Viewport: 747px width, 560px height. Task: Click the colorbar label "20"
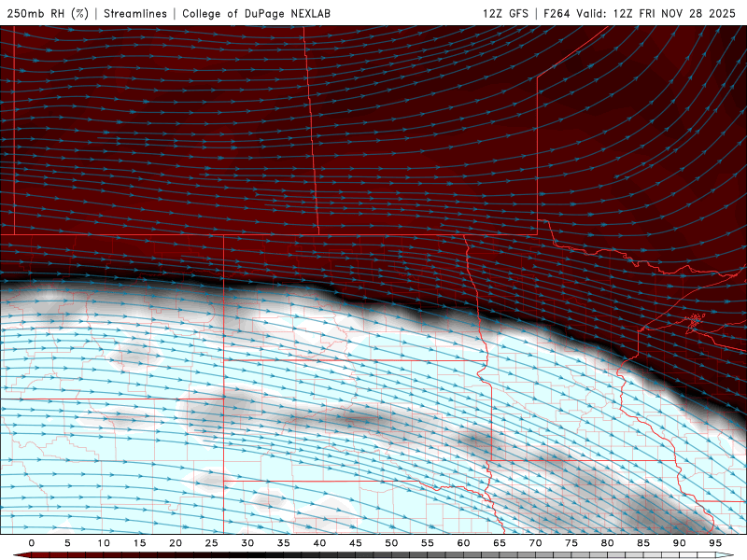(176, 543)
